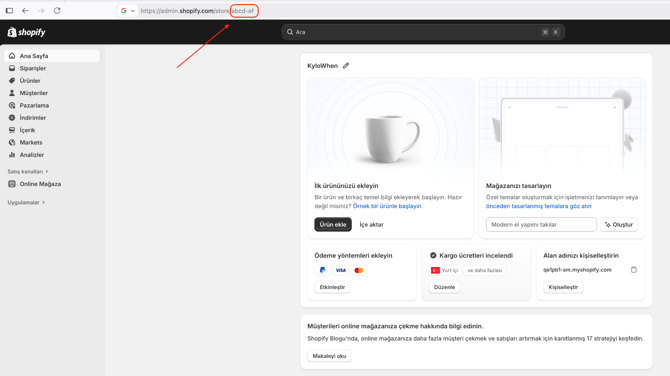Screen dimensions: 670x376
Task: Click the İlk ürününüzü ekleyin heading
Action: coord(346,186)
